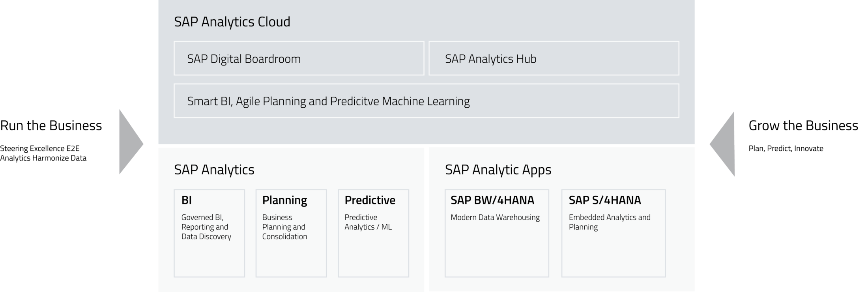The width and height of the screenshot is (868, 292).
Task: Click the SAP Analytic Apps heading
Action: click(498, 170)
